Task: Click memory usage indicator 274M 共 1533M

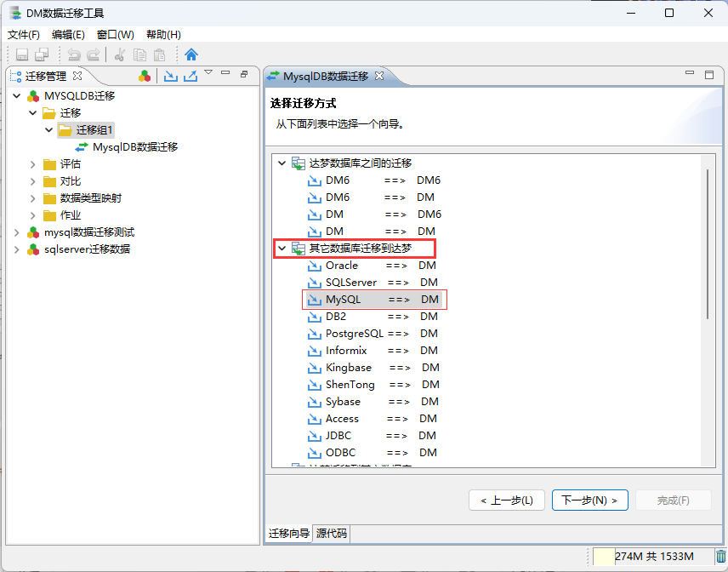Action: [x=654, y=556]
